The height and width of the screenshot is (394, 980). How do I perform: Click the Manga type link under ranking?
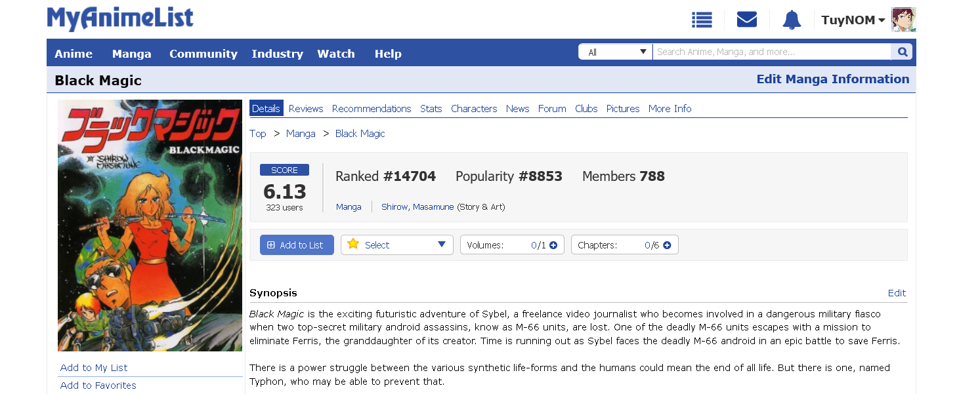pos(349,207)
